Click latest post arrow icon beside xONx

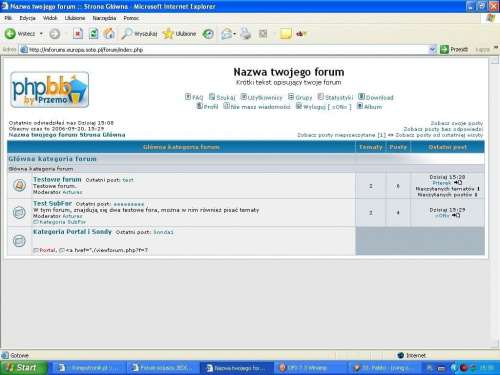coord(456,215)
